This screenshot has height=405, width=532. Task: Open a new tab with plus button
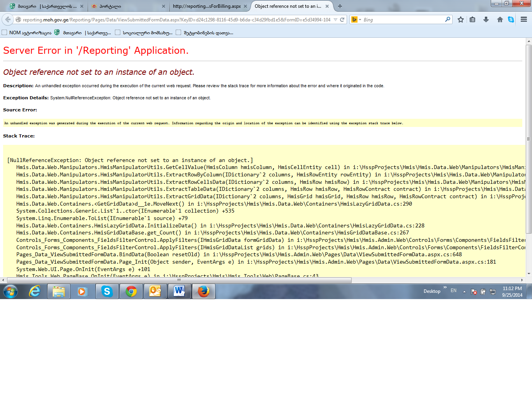point(340,6)
